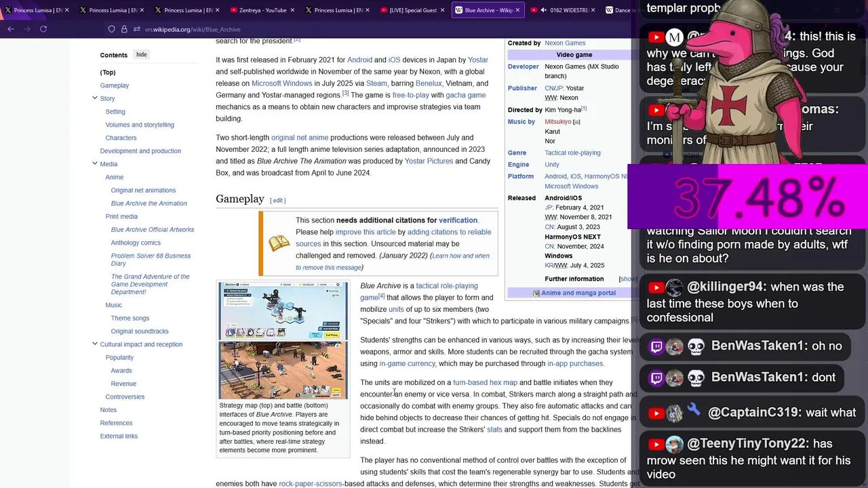
Task: Open the in-game currency link
Action: click(407, 364)
